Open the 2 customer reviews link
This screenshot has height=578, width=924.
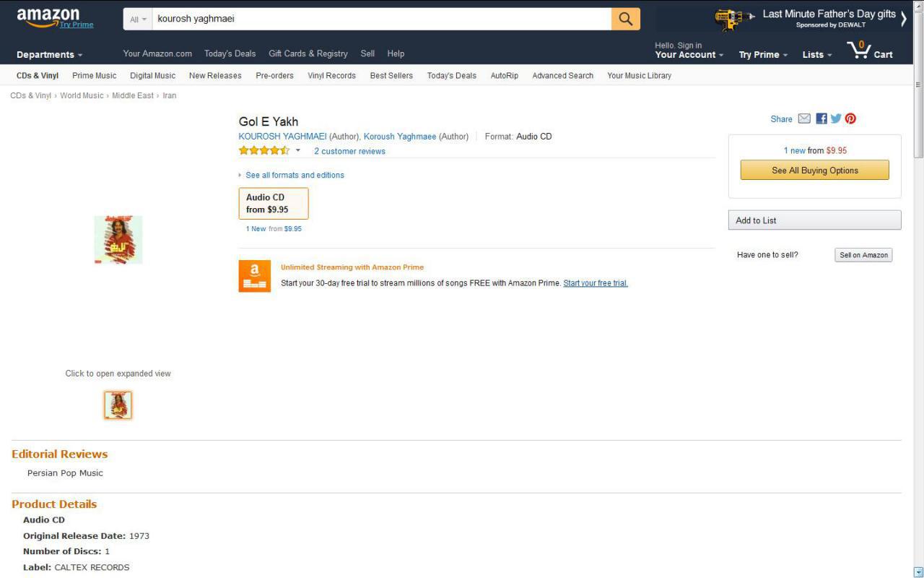(349, 151)
